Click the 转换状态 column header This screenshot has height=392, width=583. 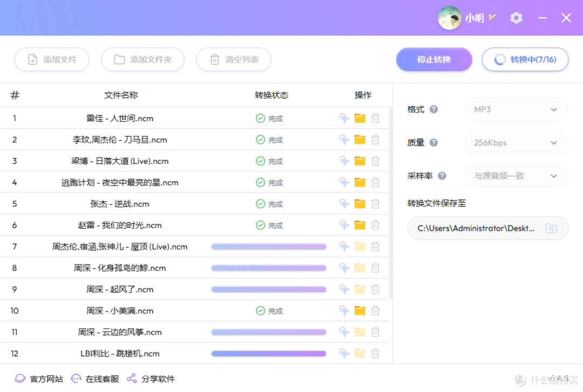[x=272, y=95]
